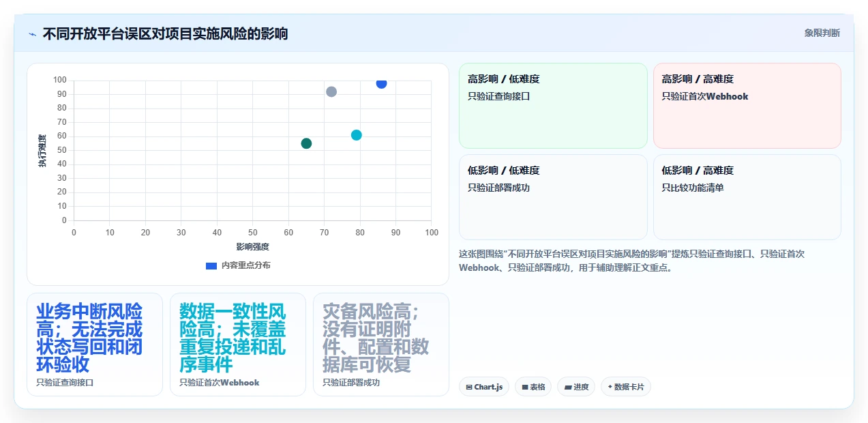The image size is (868, 423).
Task: Click the 数据卡片 tag
Action: (x=626, y=387)
